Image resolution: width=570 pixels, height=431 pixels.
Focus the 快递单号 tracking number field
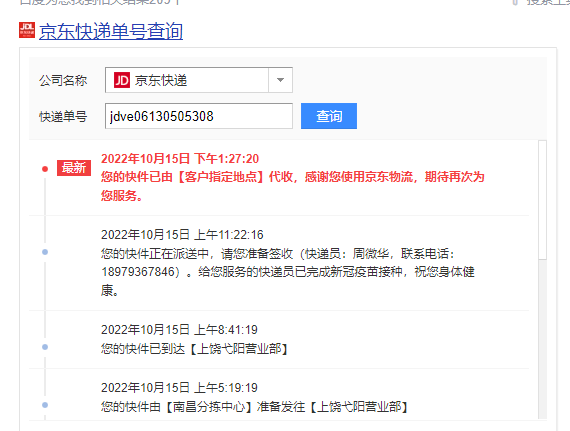pyautogui.click(x=199, y=116)
